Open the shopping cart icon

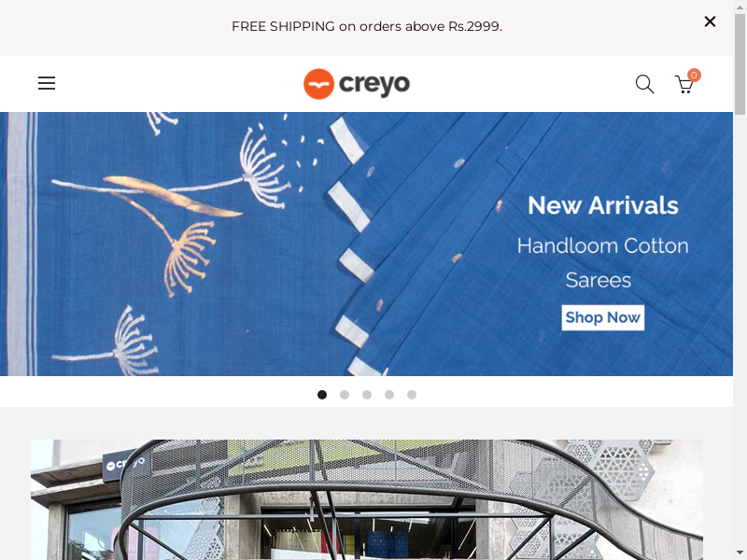(684, 85)
